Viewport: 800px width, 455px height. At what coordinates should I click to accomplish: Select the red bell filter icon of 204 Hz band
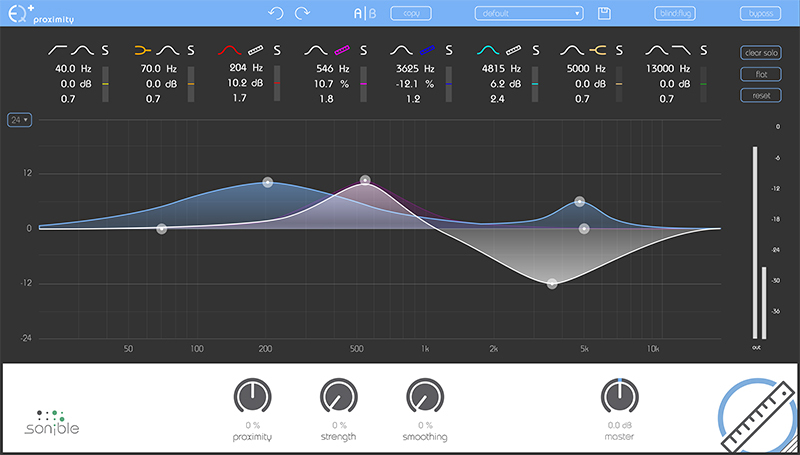click(230, 49)
